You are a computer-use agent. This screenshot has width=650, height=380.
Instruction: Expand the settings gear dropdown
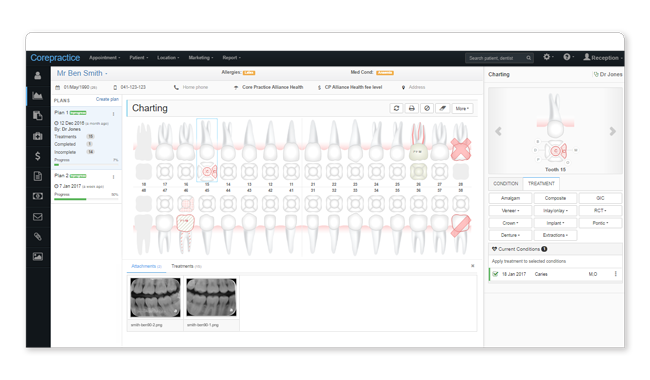548,57
